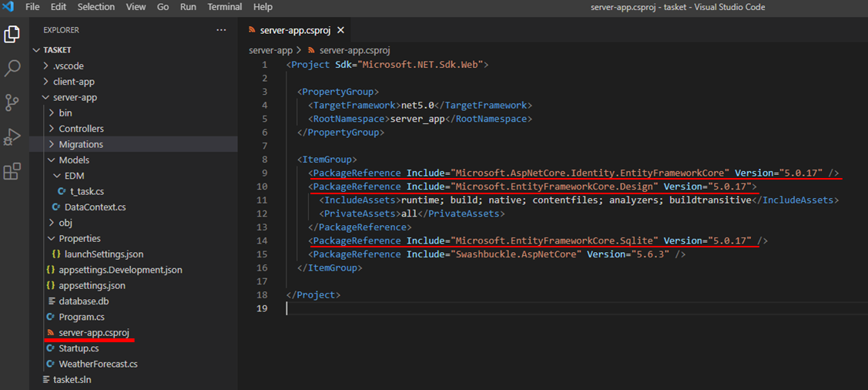Open t_task.cs from the Explorer
This screenshot has height=390, width=868.
pos(86,191)
